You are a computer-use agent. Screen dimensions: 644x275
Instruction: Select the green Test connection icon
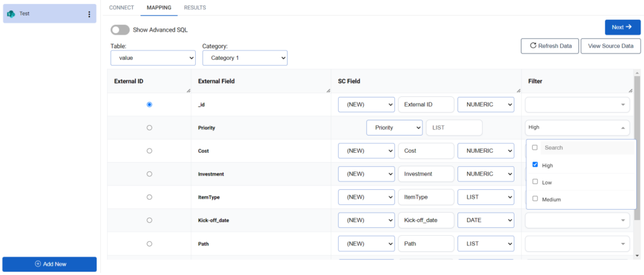(11, 13)
